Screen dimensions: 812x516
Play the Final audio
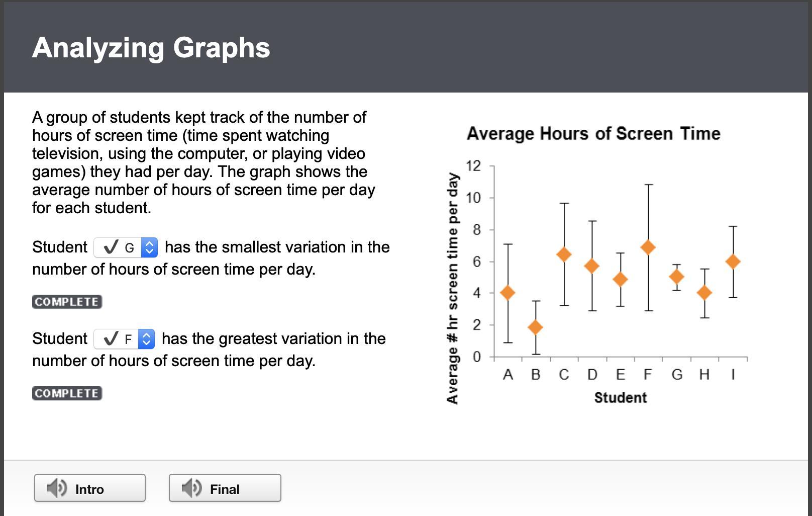(x=225, y=488)
